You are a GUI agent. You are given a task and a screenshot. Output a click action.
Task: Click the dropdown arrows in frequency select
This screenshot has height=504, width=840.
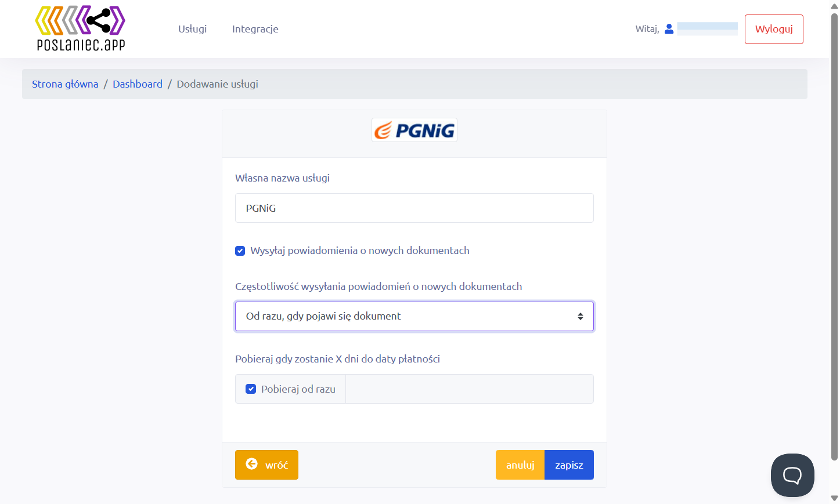click(x=580, y=316)
